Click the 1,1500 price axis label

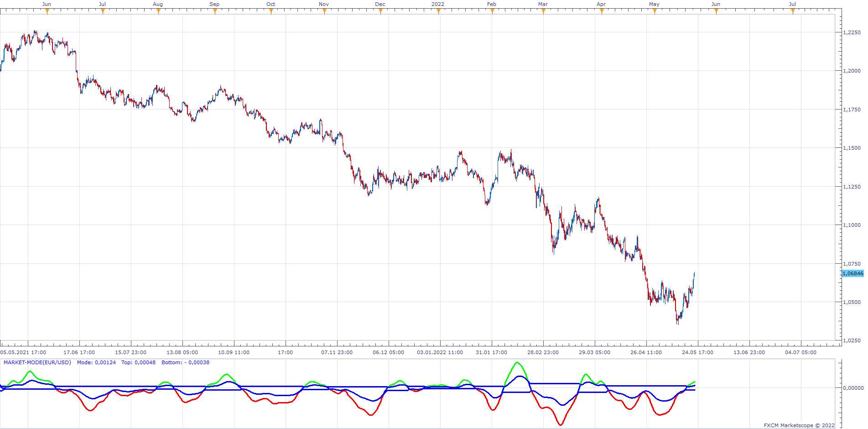point(852,148)
